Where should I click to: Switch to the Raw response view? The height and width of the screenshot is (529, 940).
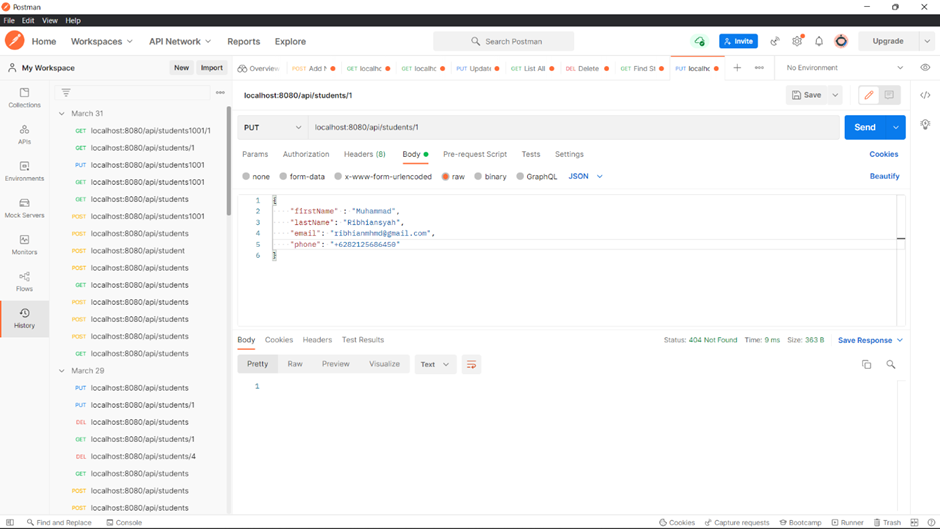(295, 364)
